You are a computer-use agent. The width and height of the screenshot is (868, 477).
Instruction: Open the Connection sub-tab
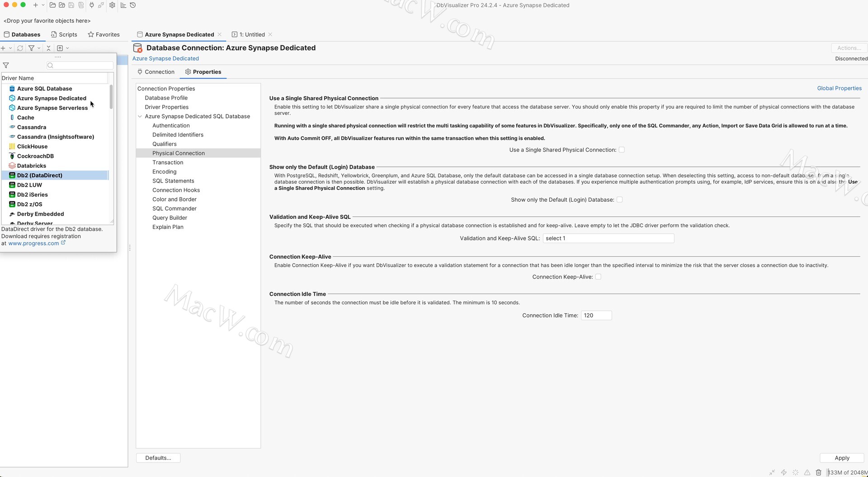point(156,72)
